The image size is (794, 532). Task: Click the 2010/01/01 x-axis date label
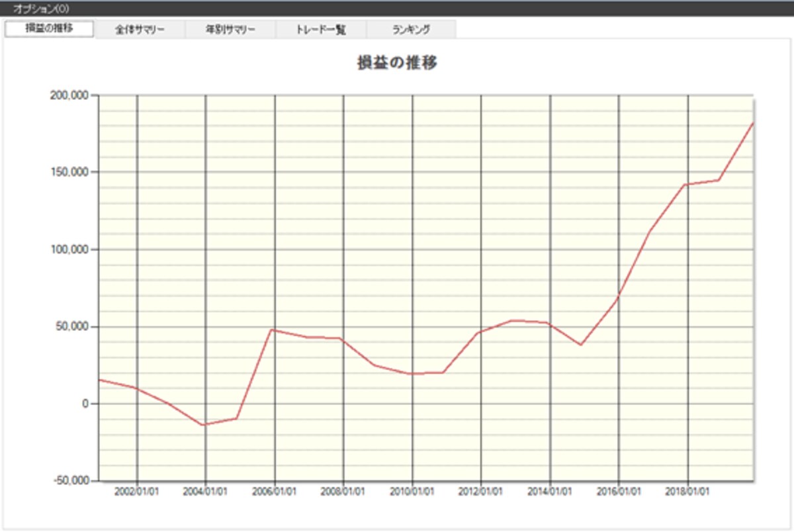pyautogui.click(x=412, y=492)
